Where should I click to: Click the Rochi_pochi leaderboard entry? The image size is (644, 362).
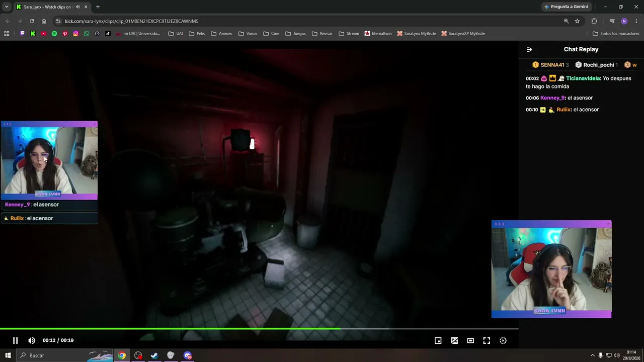(596, 65)
